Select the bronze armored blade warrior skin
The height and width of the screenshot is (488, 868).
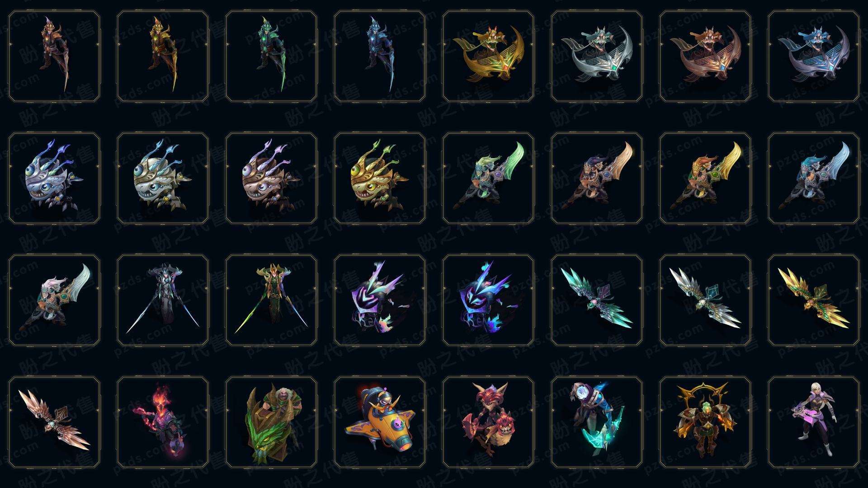pos(54,56)
